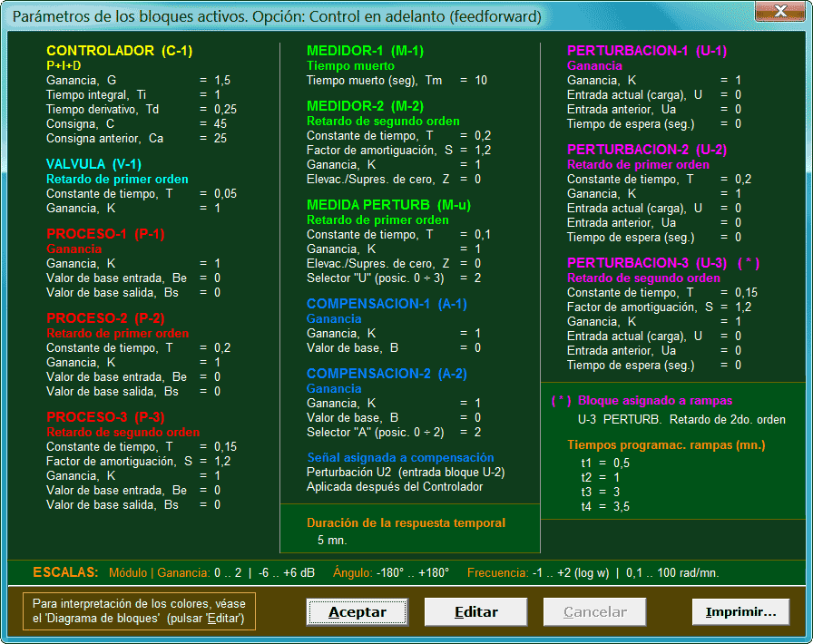Image resolution: width=813 pixels, height=644 pixels.
Task: Click the Consigna C value 45
Action: coord(220,124)
